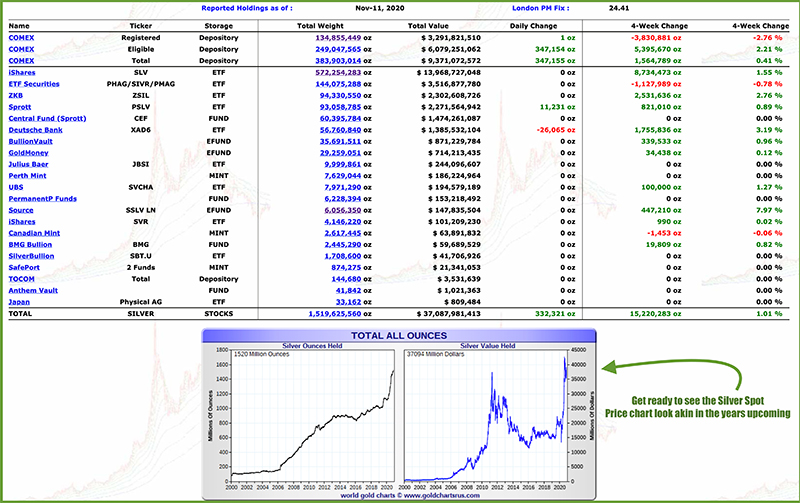Open the Perth Mint link
800x503 pixels.
tap(28, 176)
